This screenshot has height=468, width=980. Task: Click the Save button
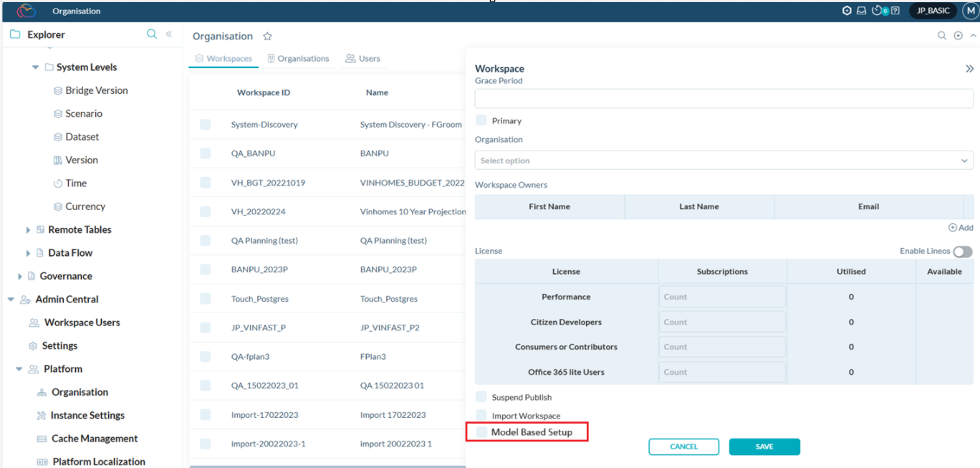pyautogui.click(x=764, y=446)
